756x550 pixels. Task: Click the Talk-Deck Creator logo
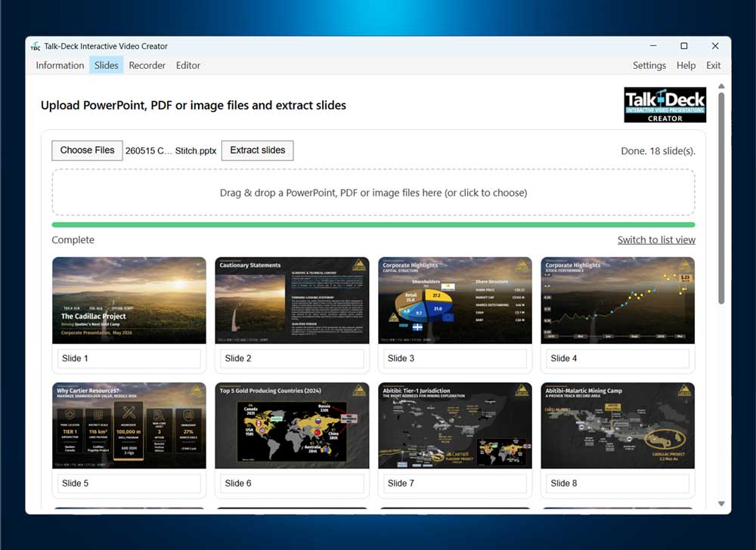coord(665,104)
